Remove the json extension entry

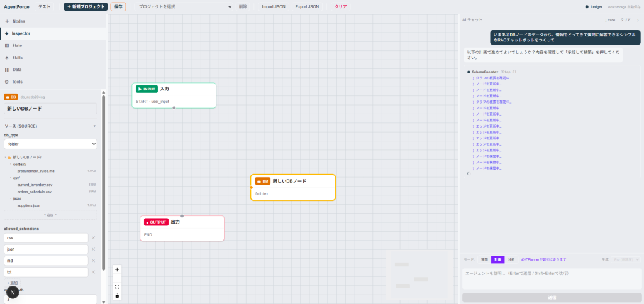93,249
